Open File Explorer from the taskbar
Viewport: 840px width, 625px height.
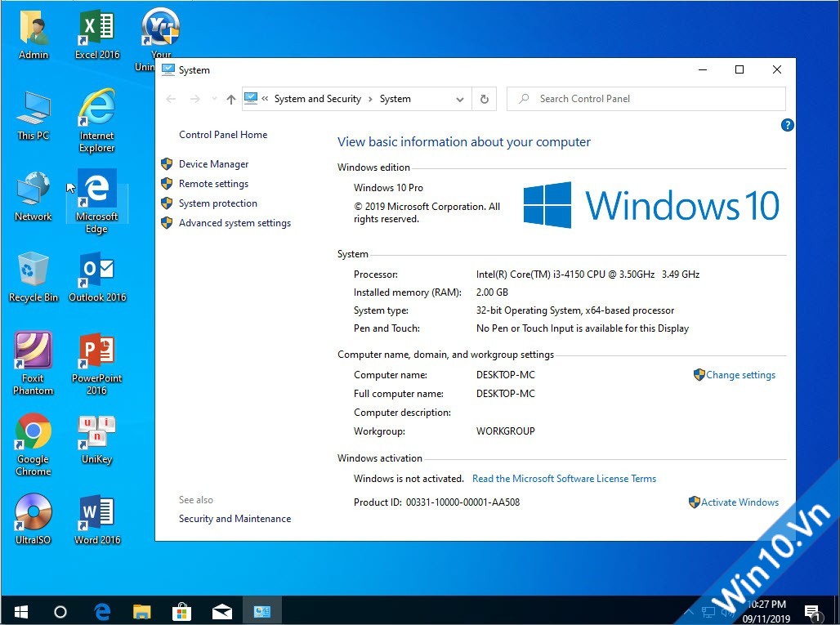point(142,611)
